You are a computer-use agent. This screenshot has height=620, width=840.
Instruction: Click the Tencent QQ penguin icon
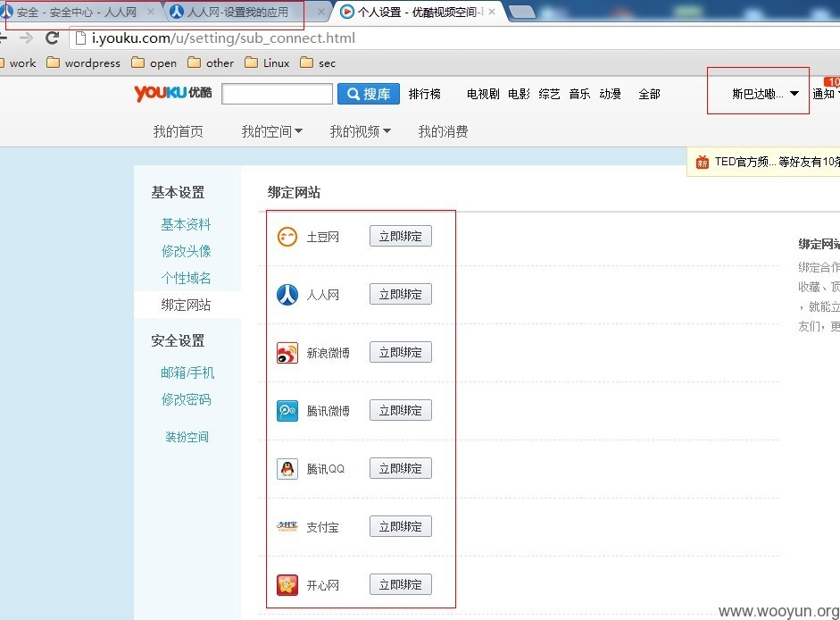(x=287, y=469)
